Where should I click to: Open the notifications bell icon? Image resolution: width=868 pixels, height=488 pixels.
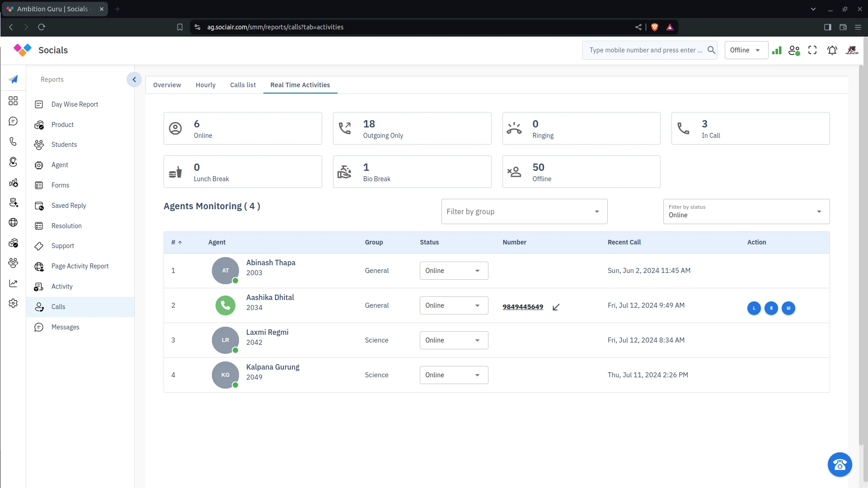click(x=832, y=50)
